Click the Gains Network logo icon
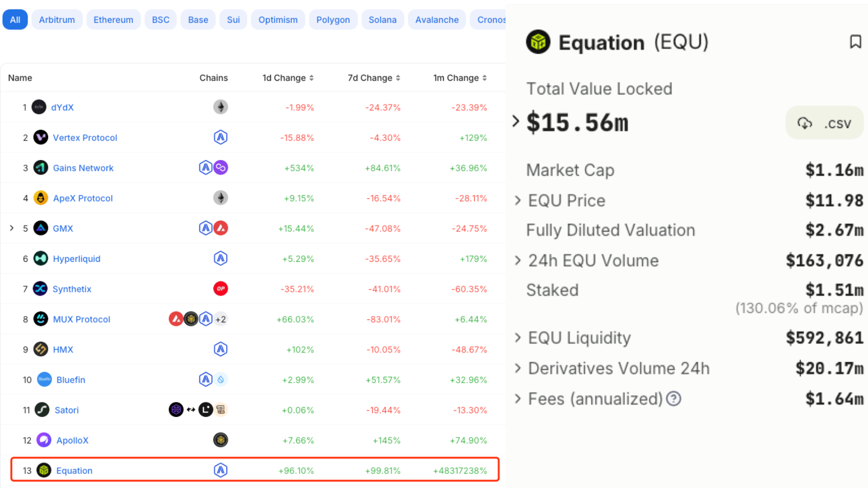868x488 pixels. click(x=41, y=168)
